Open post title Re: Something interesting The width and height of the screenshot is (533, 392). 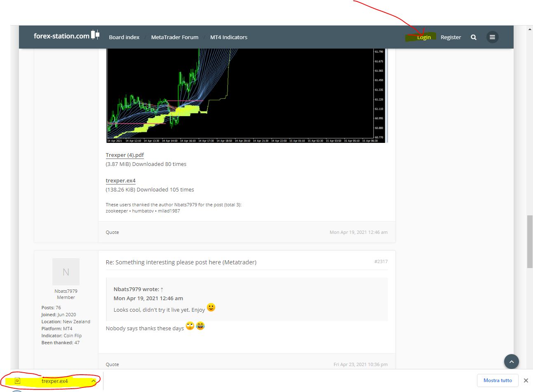click(181, 262)
